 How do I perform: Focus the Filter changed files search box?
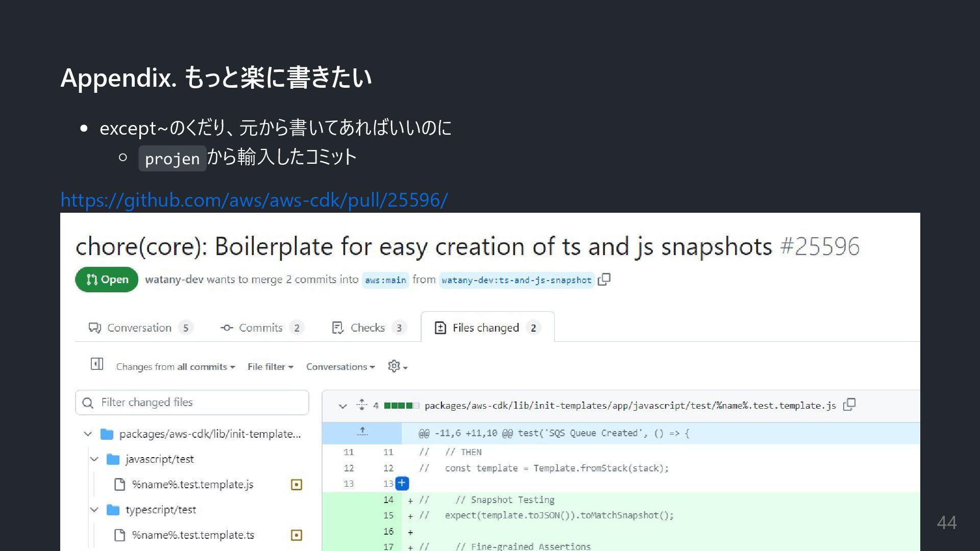point(192,403)
